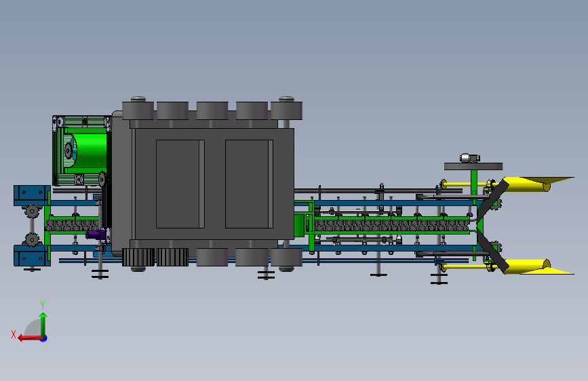Select the upper blue bearing block at the left end
Viewport: 588px width, 381px height.
pos(32,195)
